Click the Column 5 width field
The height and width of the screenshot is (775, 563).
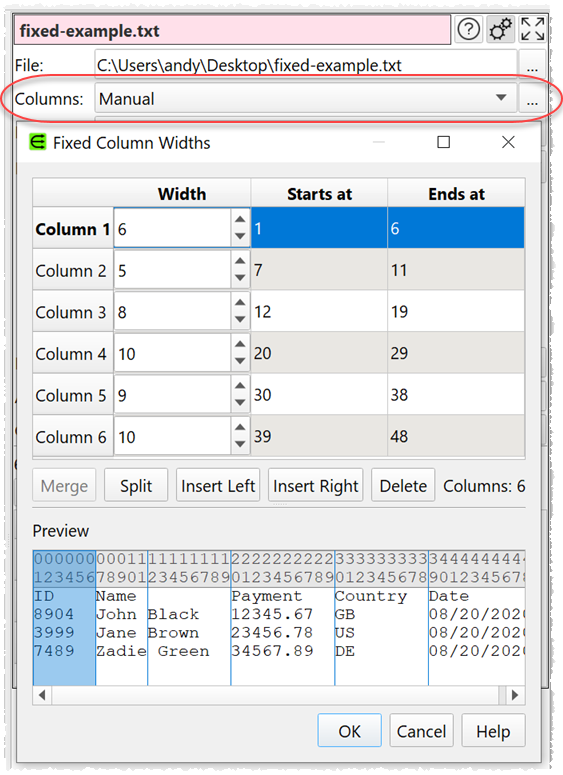coord(172,394)
